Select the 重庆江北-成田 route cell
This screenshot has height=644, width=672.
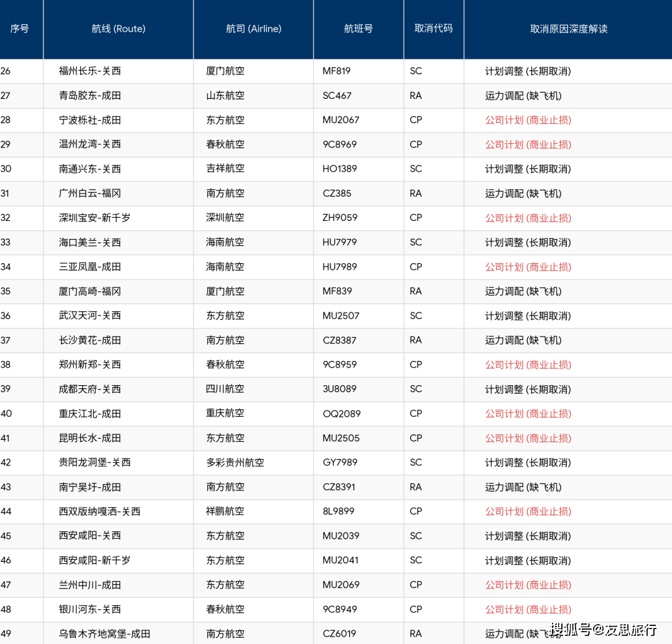click(90, 414)
